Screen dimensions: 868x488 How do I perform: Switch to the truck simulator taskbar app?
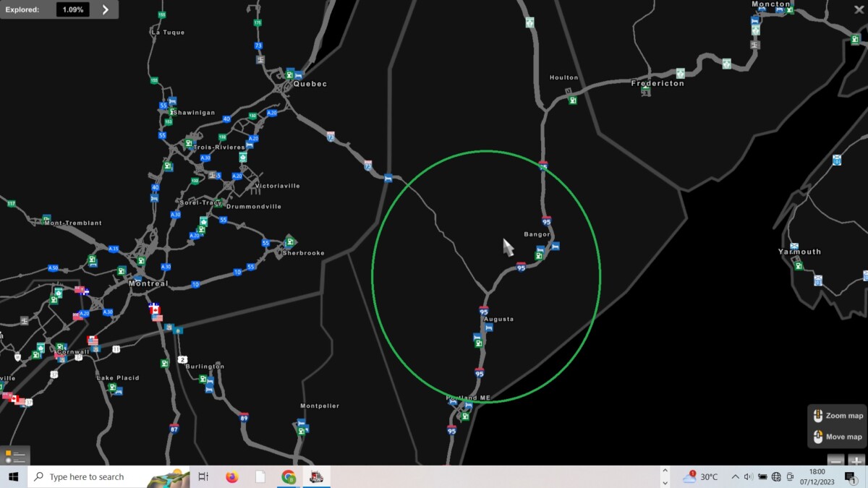pos(317,476)
